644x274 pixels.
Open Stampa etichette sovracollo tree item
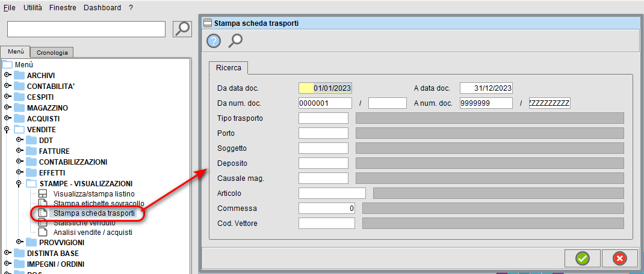pos(99,203)
